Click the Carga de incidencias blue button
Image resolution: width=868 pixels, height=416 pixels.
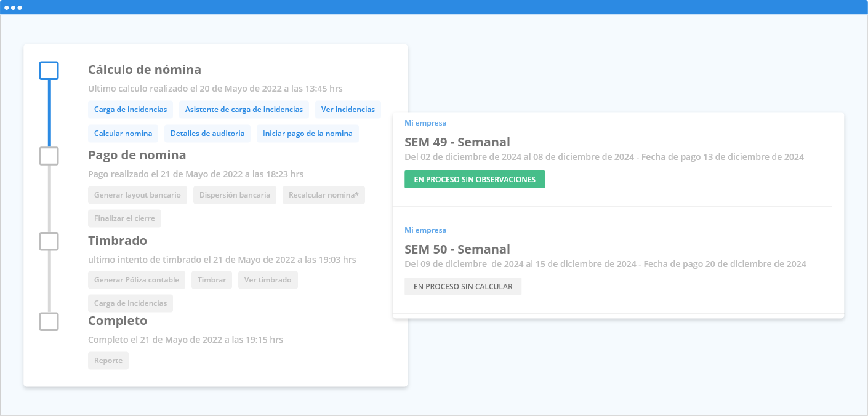131,110
